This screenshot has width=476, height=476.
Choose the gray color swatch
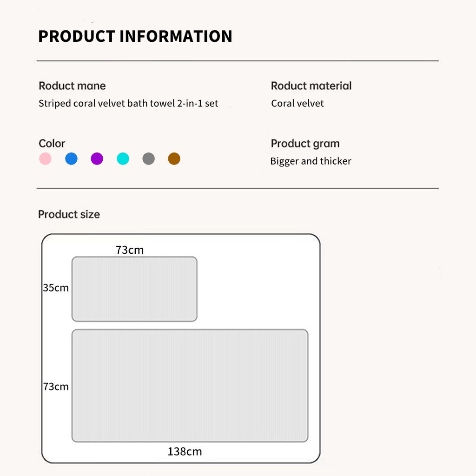click(x=148, y=159)
